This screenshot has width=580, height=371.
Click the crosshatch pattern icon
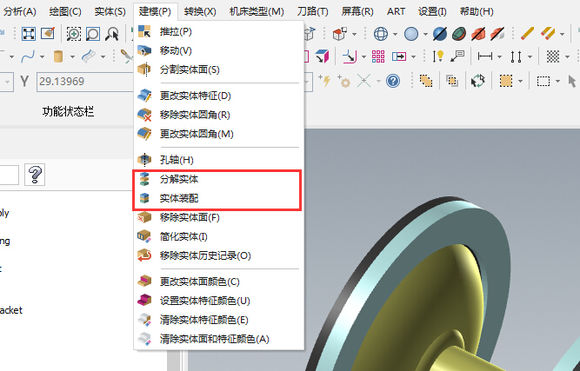[553, 57]
